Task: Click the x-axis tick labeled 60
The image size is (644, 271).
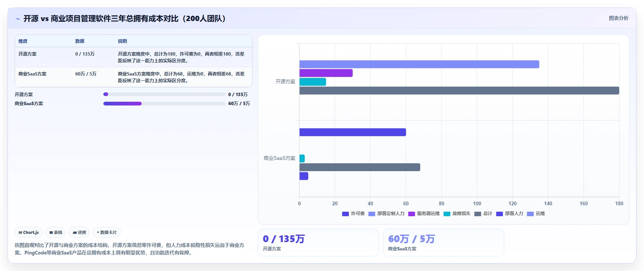Action: click(406, 203)
